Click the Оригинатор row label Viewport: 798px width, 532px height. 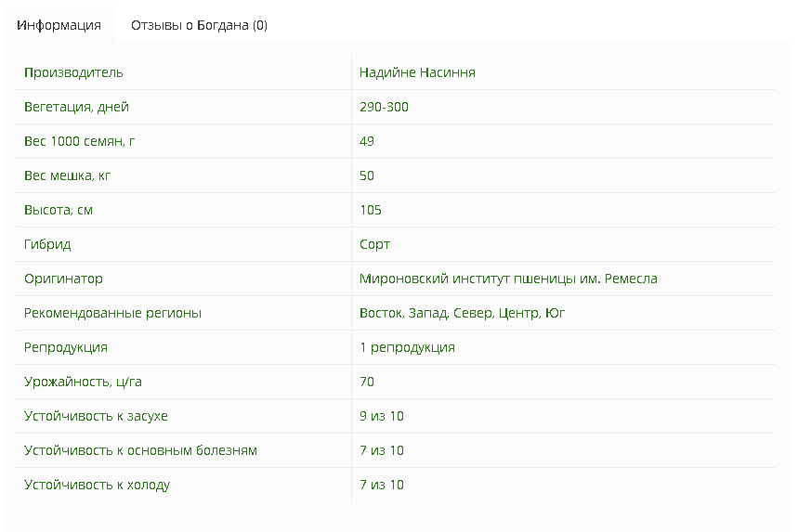(x=63, y=279)
